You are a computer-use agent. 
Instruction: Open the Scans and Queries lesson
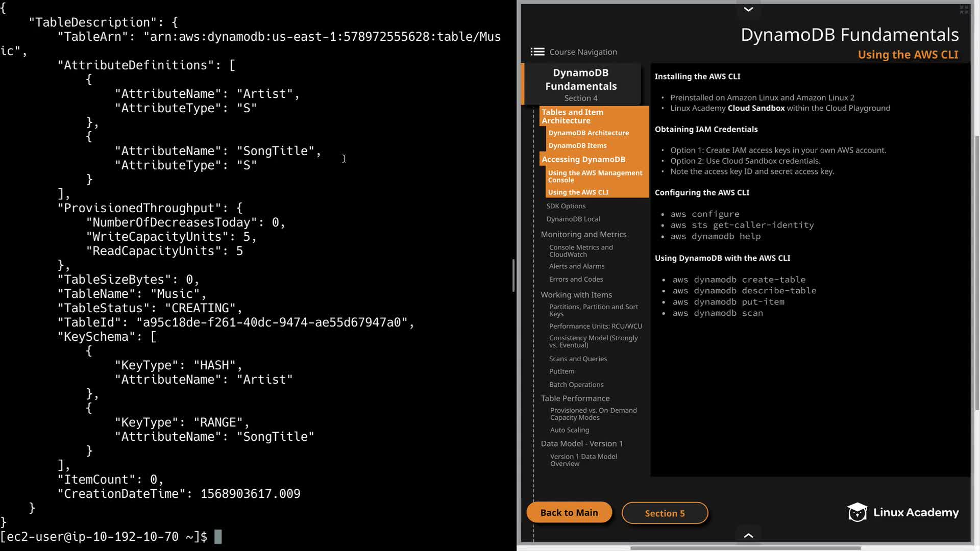pyautogui.click(x=578, y=359)
